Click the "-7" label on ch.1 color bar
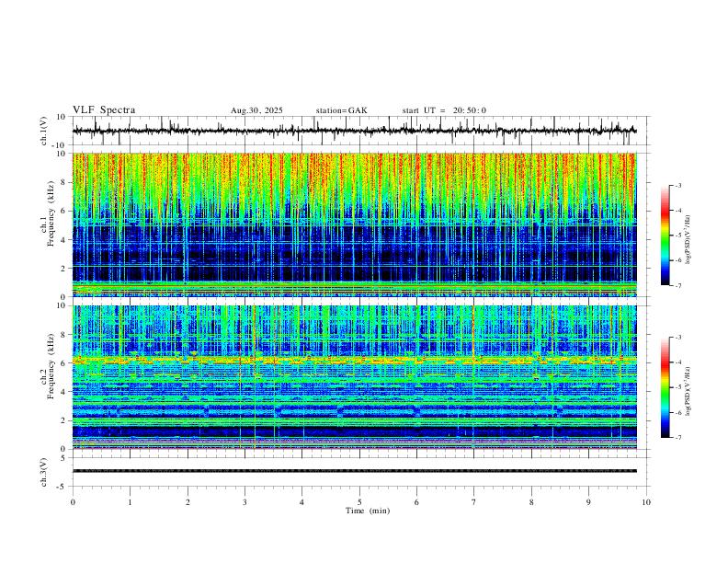 pos(678,286)
